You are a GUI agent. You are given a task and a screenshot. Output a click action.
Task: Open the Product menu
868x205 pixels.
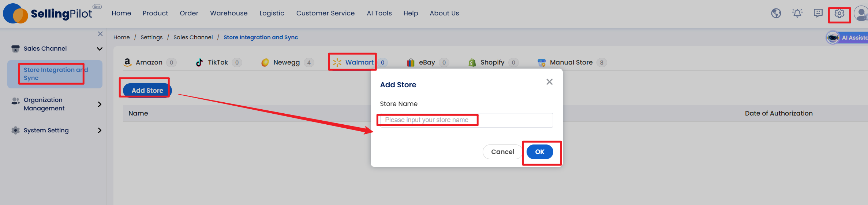[x=156, y=13]
